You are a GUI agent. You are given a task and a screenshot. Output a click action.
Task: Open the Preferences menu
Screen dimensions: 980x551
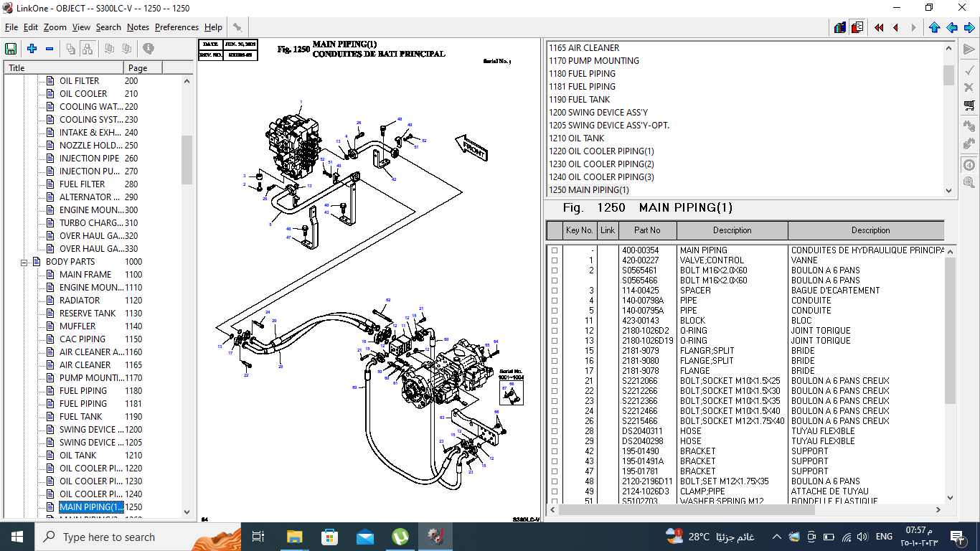tap(176, 27)
